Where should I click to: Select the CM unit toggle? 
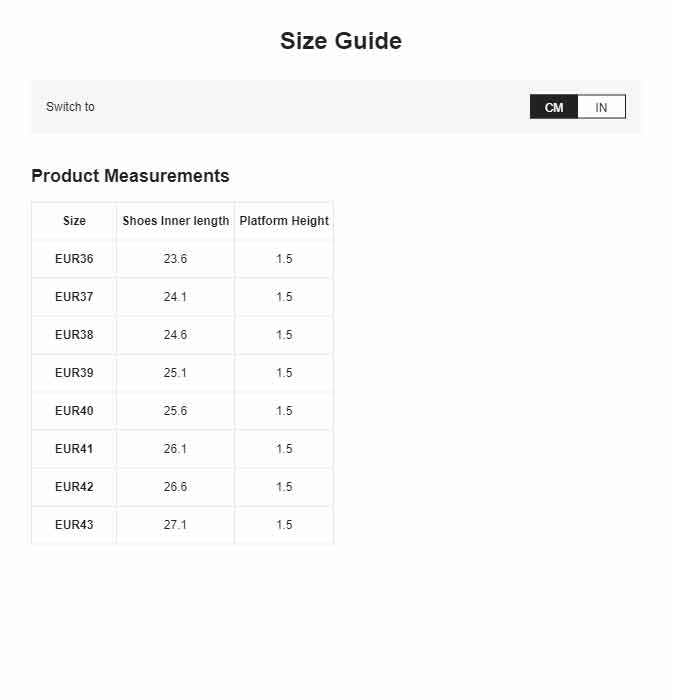(x=554, y=107)
